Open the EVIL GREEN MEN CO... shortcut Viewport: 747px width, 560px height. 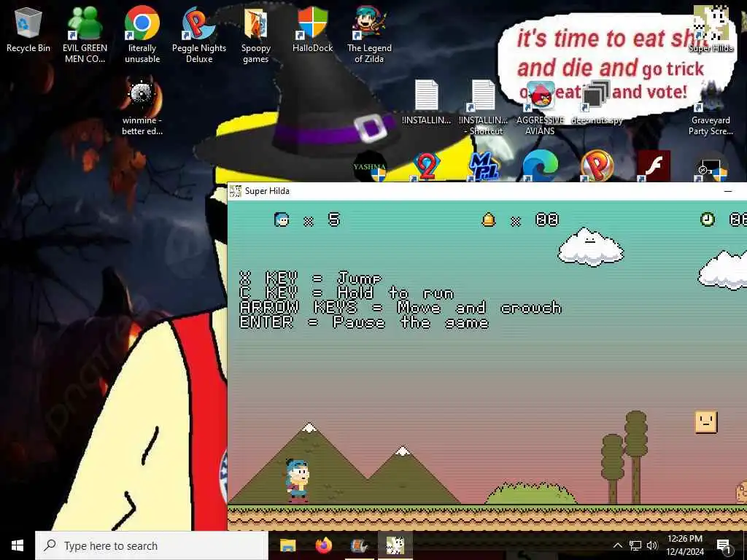(85, 34)
